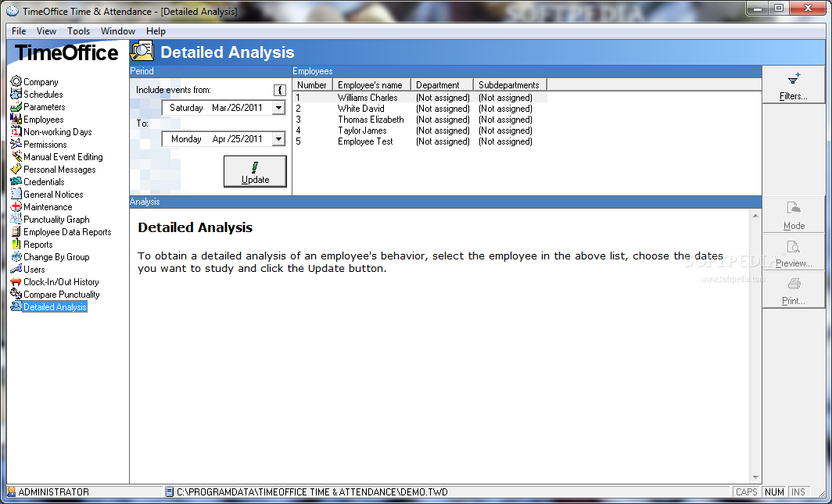Click the Update button
This screenshot has width=832, height=504.
point(255,171)
